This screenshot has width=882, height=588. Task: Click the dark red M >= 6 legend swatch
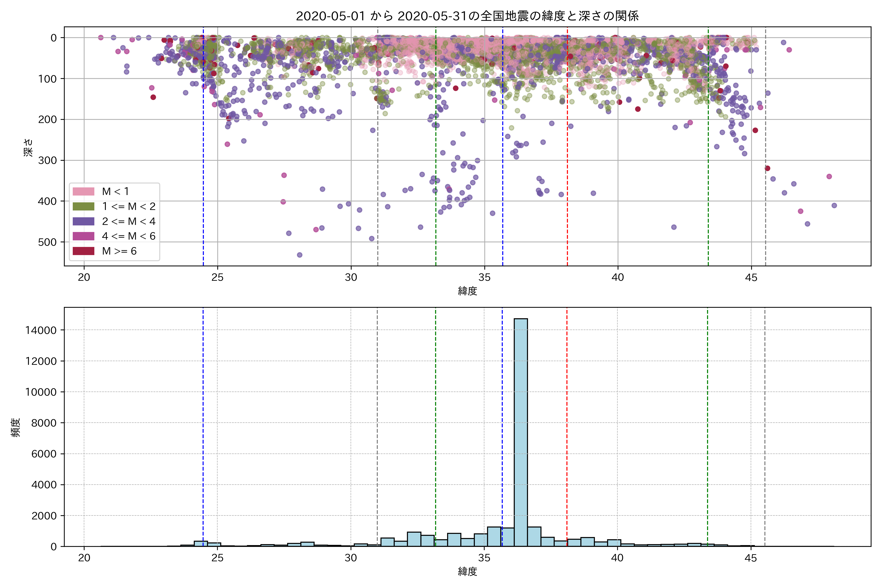(83, 251)
